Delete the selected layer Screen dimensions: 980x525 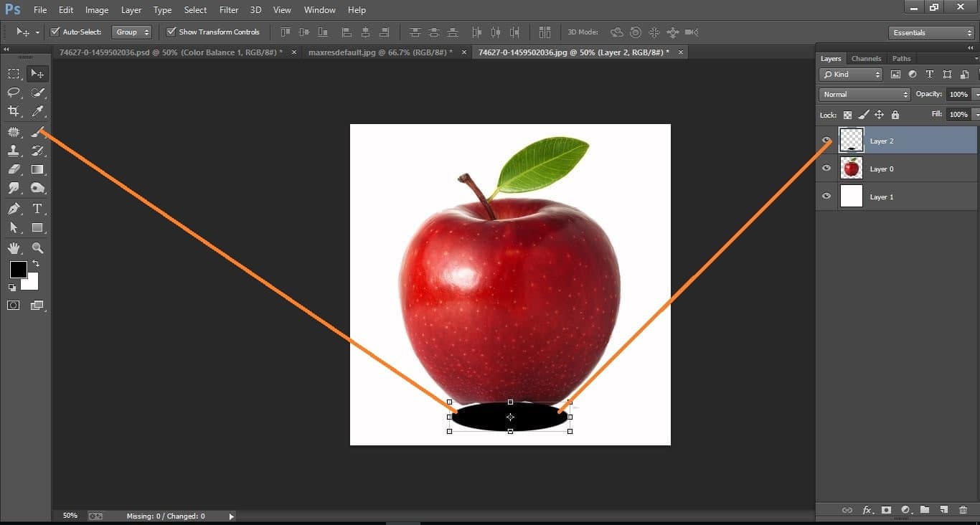coord(962,510)
